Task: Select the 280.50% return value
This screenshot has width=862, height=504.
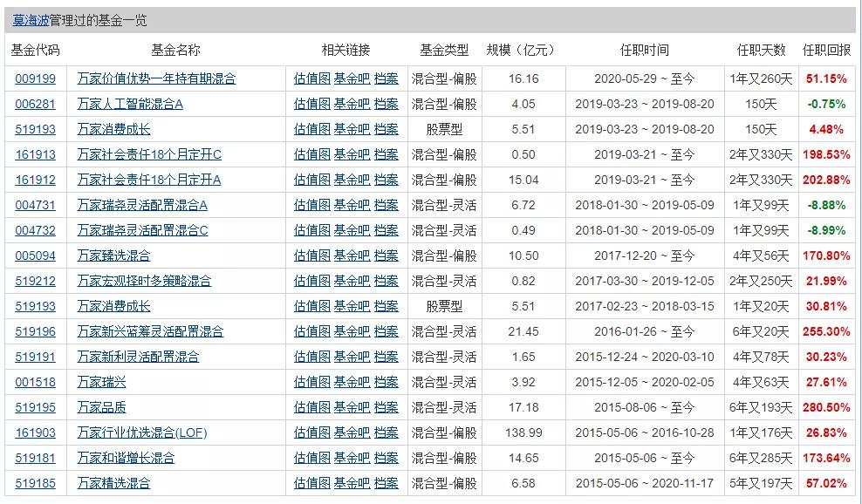Action: point(826,407)
